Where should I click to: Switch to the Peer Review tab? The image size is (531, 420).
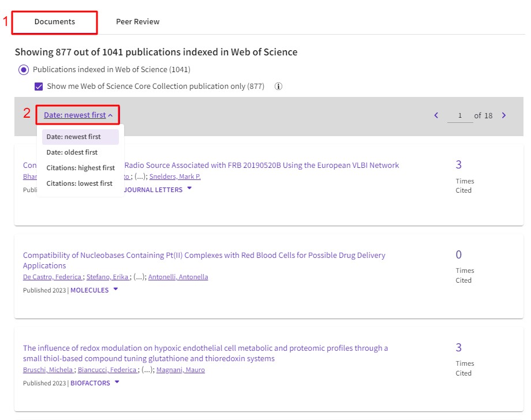(x=137, y=22)
